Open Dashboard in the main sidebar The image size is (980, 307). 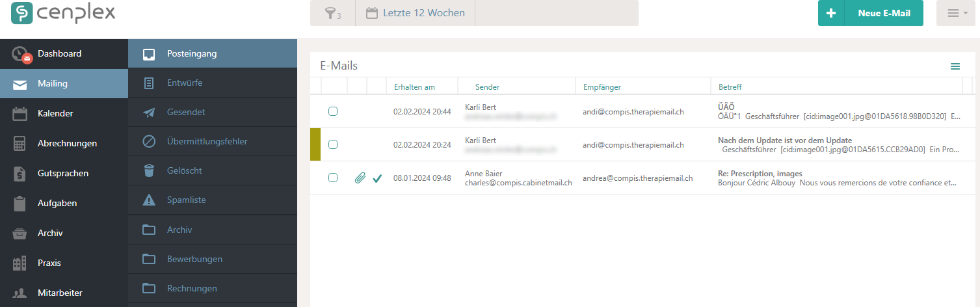coord(64,53)
